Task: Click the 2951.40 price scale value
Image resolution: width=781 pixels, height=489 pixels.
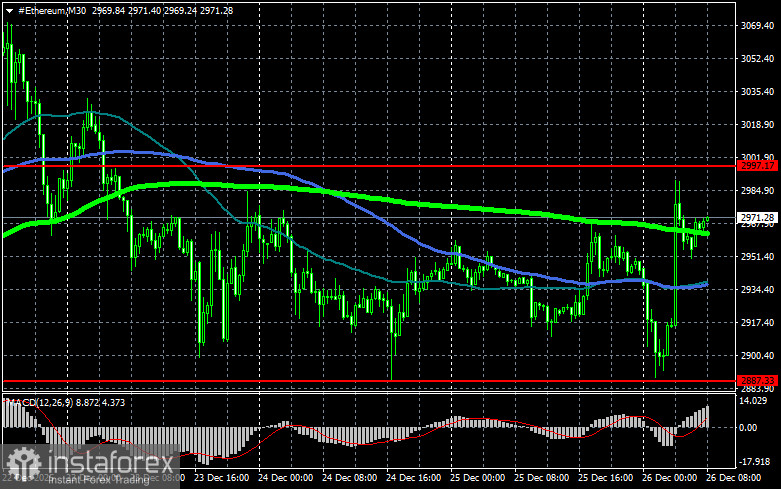Action: [x=757, y=256]
